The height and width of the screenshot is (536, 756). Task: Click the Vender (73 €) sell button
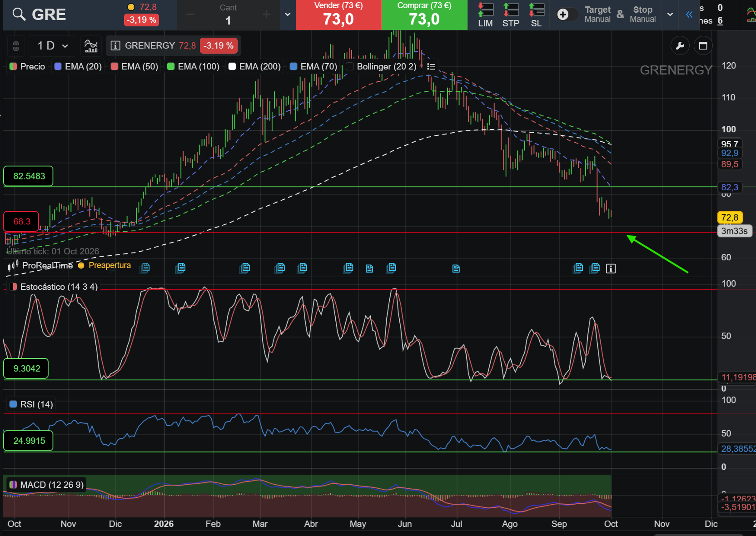pyautogui.click(x=338, y=15)
